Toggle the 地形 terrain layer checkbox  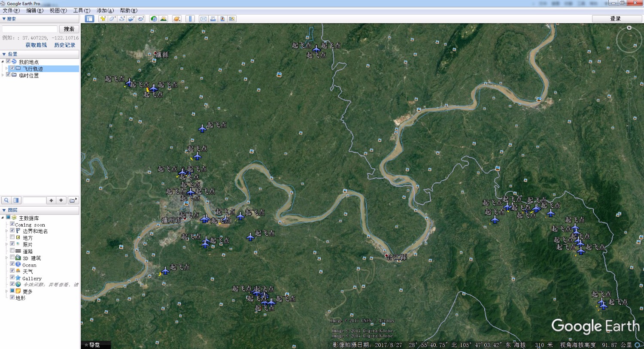point(12,297)
